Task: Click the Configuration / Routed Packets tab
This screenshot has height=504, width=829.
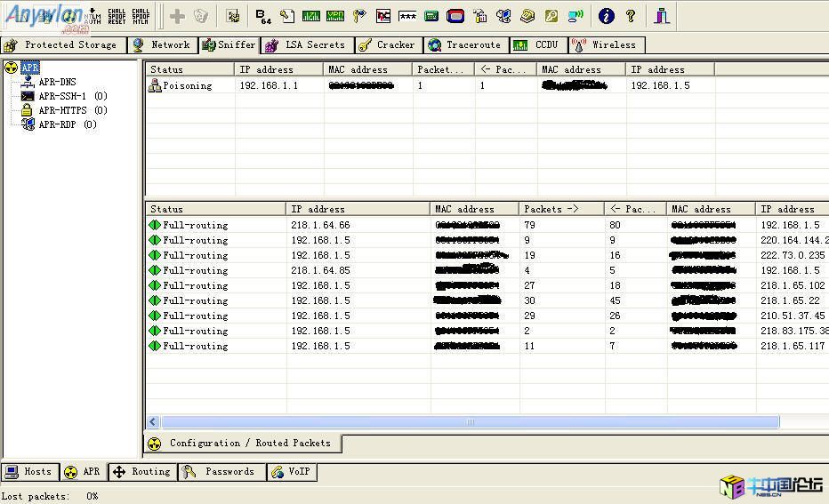Action: pyautogui.click(x=241, y=443)
